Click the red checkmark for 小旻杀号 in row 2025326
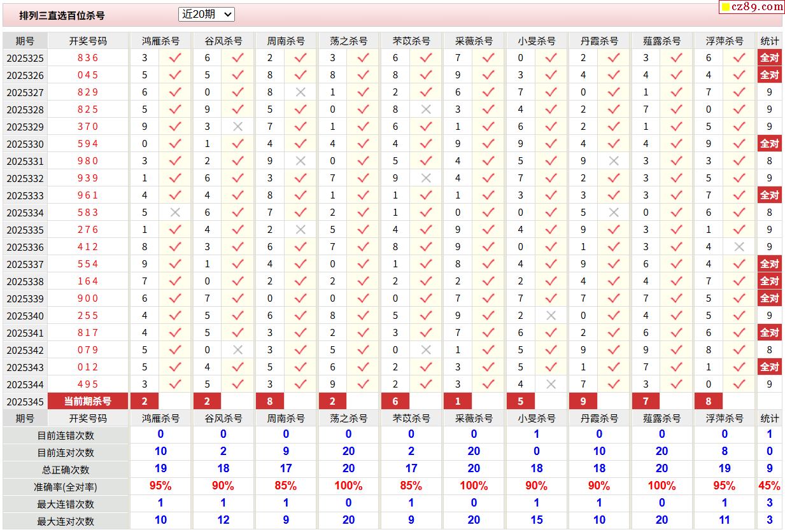Screen dimensions: 785x532 [x=551, y=75]
